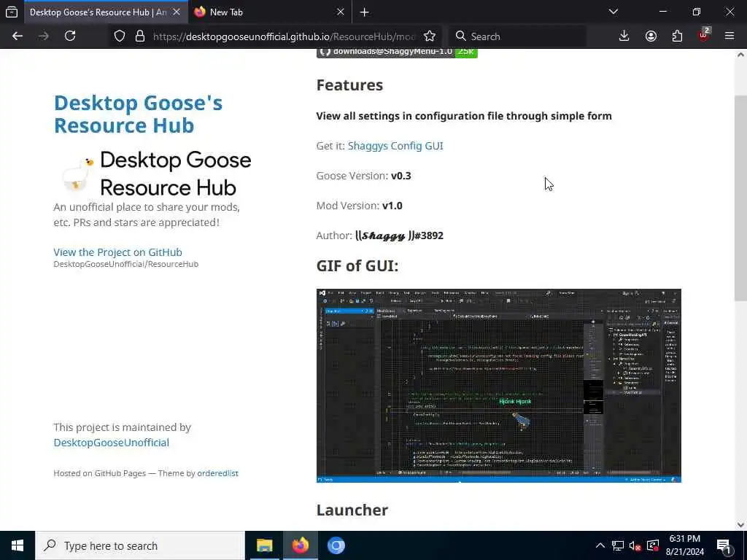The width and height of the screenshot is (747, 560).
Task: Open the Firefox View icon
Action: tap(12, 12)
